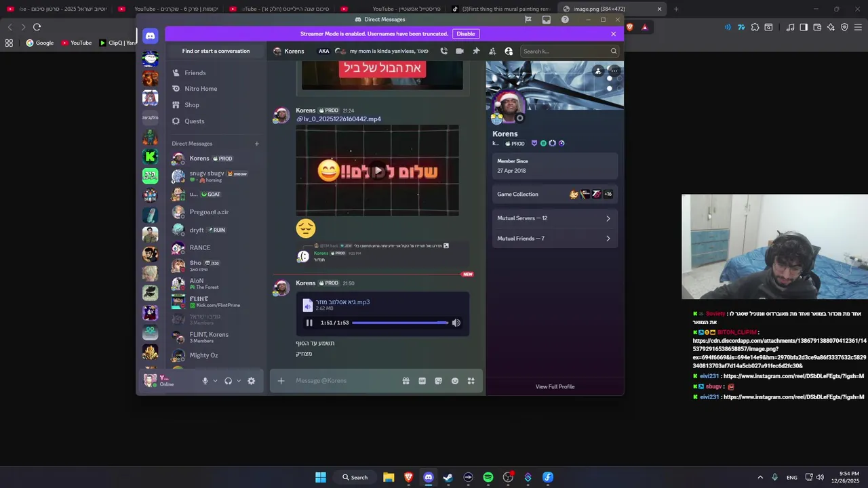868x488 pixels.
Task: Mute the mp3 audio player volume
Action: click(456, 323)
